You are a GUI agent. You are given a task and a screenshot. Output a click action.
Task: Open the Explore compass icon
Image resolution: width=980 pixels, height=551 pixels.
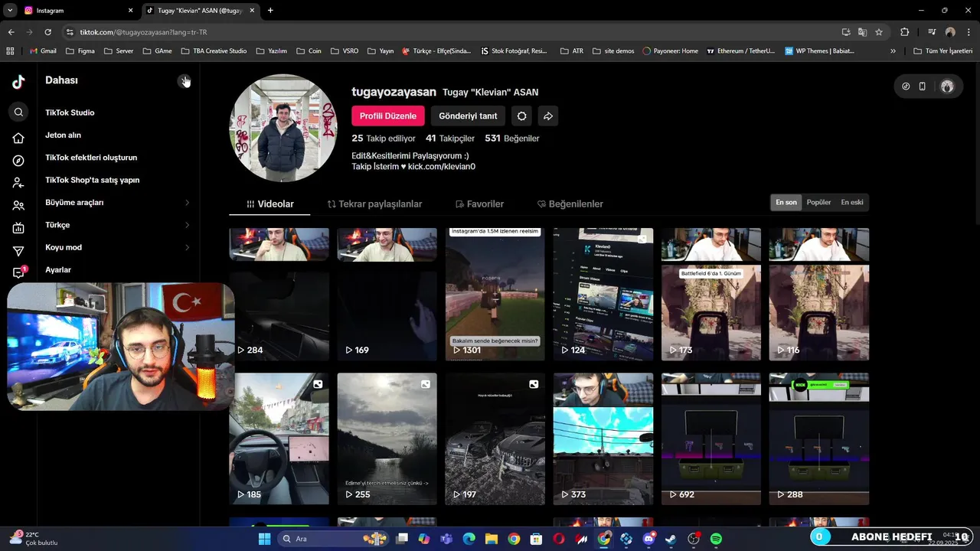[18, 161]
